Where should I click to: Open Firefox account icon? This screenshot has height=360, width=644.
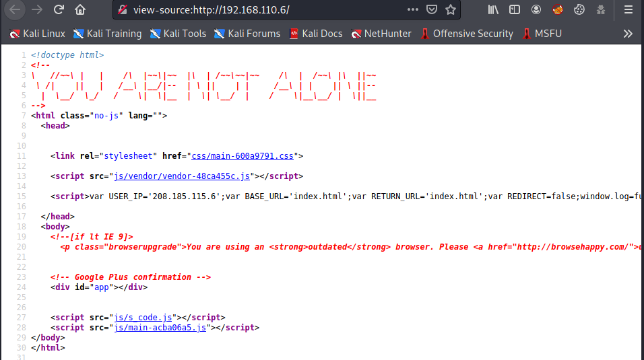pyautogui.click(x=536, y=10)
